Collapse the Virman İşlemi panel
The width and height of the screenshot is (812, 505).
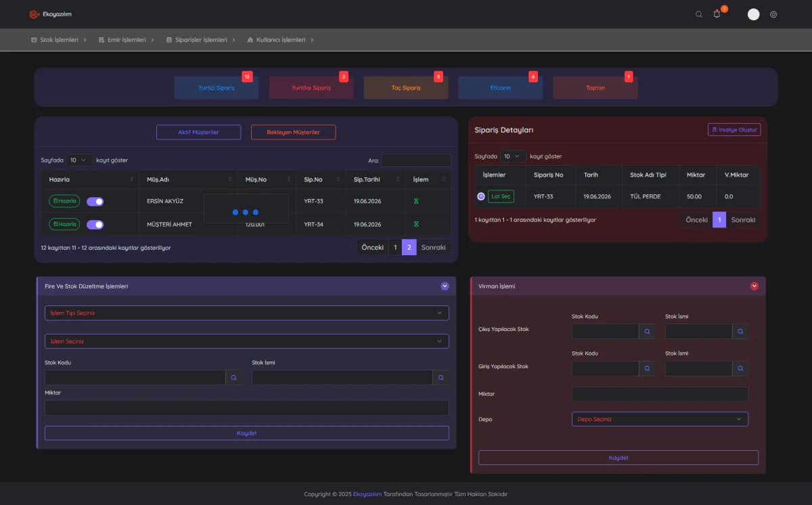[x=754, y=286]
